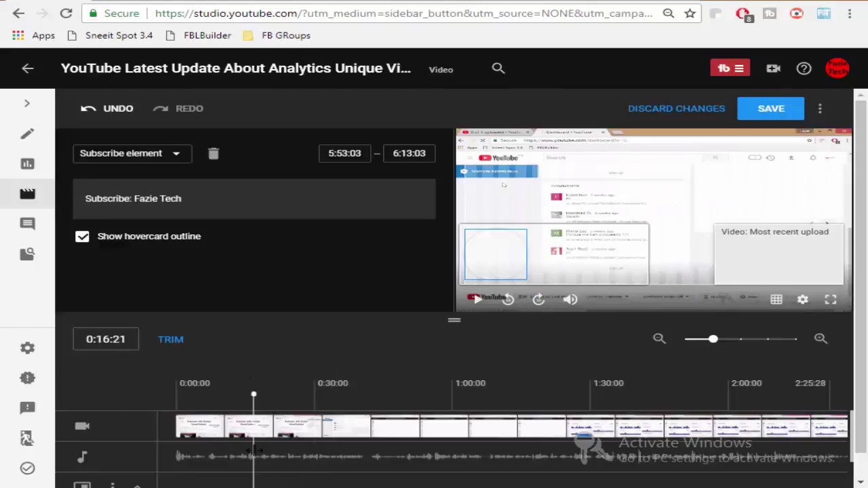Viewport: 868px width, 488px height.
Task: Bookmark this page with the star
Action: tap(690, 13)
